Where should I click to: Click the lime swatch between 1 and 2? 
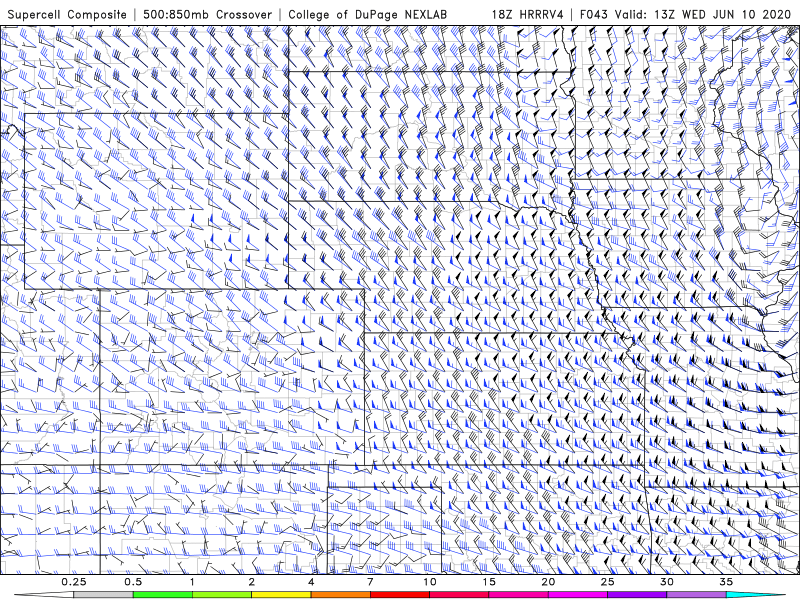click(222, 595)
